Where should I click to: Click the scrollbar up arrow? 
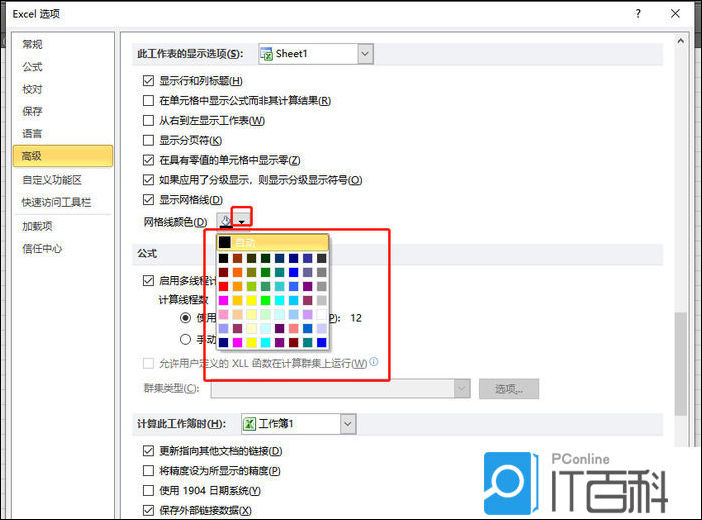(681, 41)
